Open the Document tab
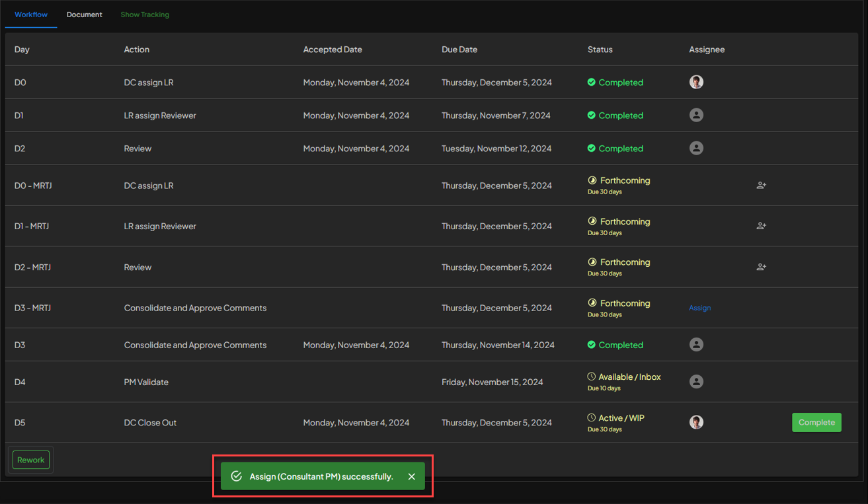The image size is (868, 504). point(85,15)
